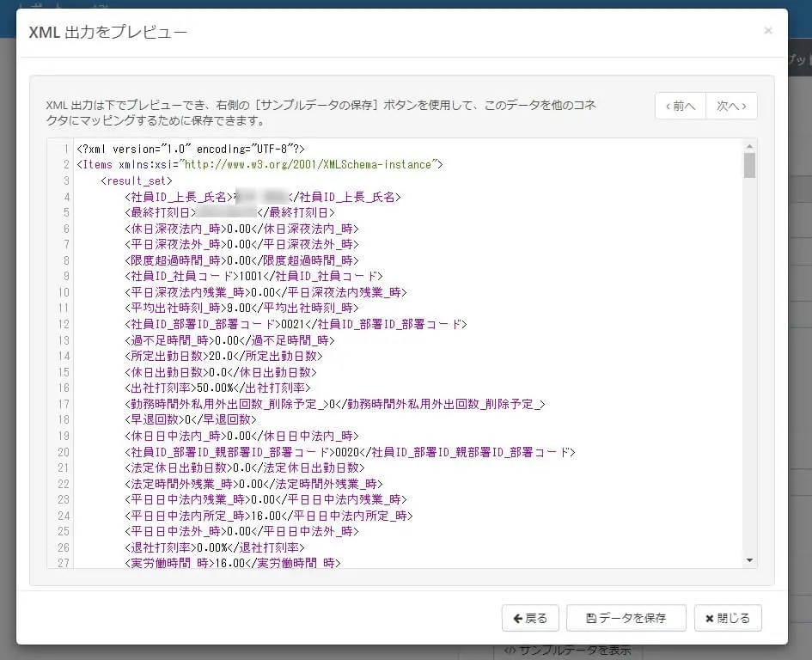Click the 休日出勤日数 0.0 line
Image resolution: width=812 pixels, height=660 pixels.
[221, 372]
